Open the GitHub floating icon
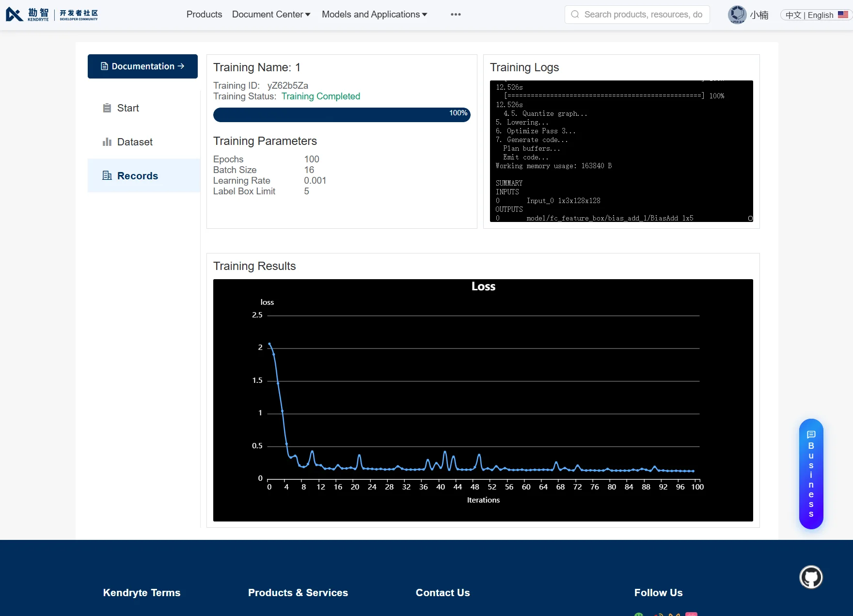 pyautogui.click(x=811, y=577)
